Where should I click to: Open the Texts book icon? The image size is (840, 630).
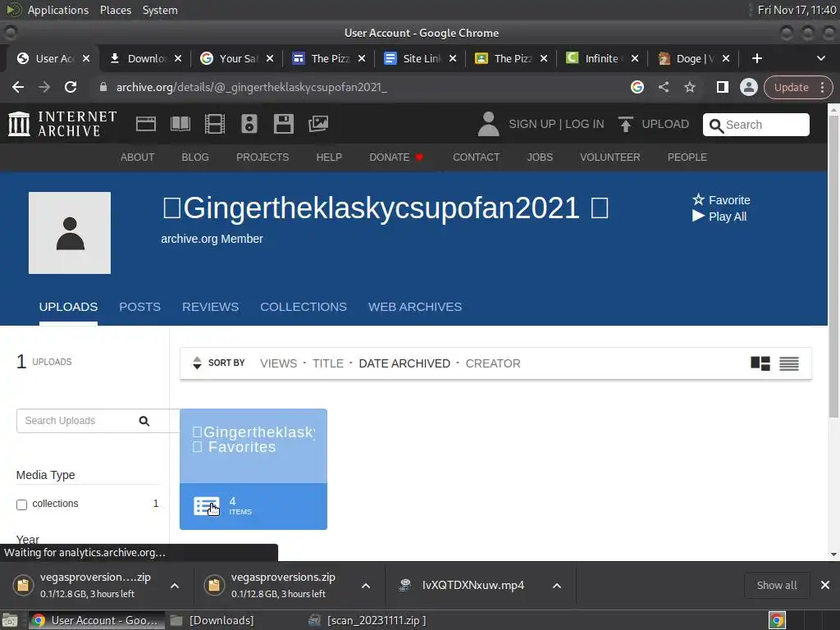(180, 124)
